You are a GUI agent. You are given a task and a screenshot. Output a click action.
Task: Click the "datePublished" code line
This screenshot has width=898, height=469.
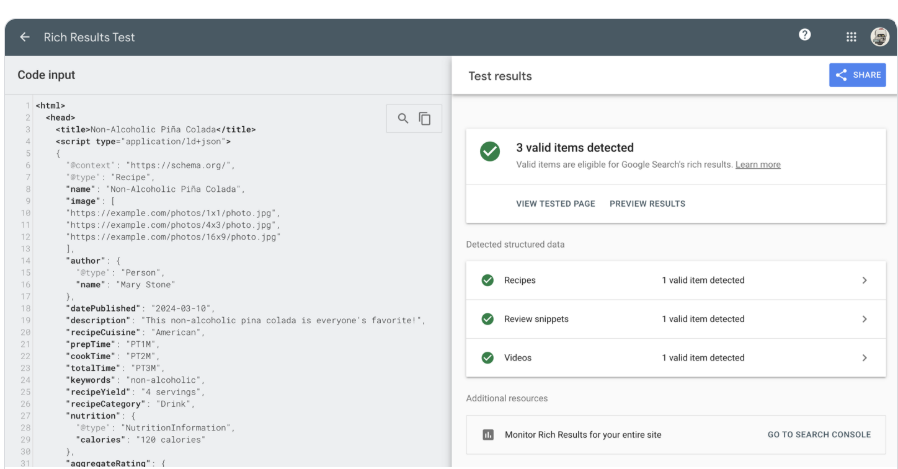[x=140, y=309]
